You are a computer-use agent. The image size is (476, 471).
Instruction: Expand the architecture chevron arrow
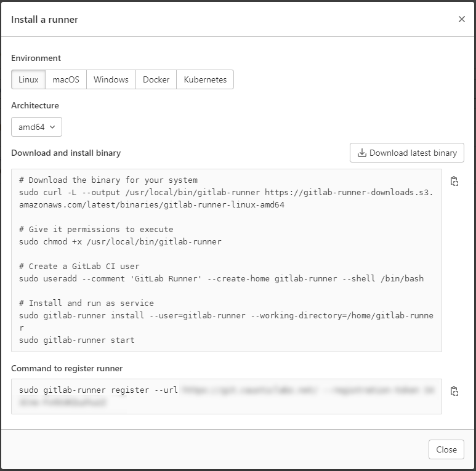click(52, 127)
